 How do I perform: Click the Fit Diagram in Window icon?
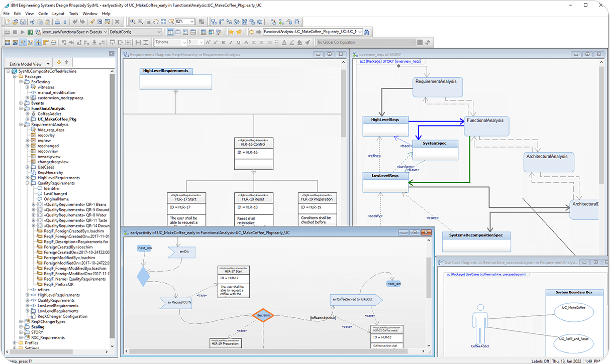[164, 21]
